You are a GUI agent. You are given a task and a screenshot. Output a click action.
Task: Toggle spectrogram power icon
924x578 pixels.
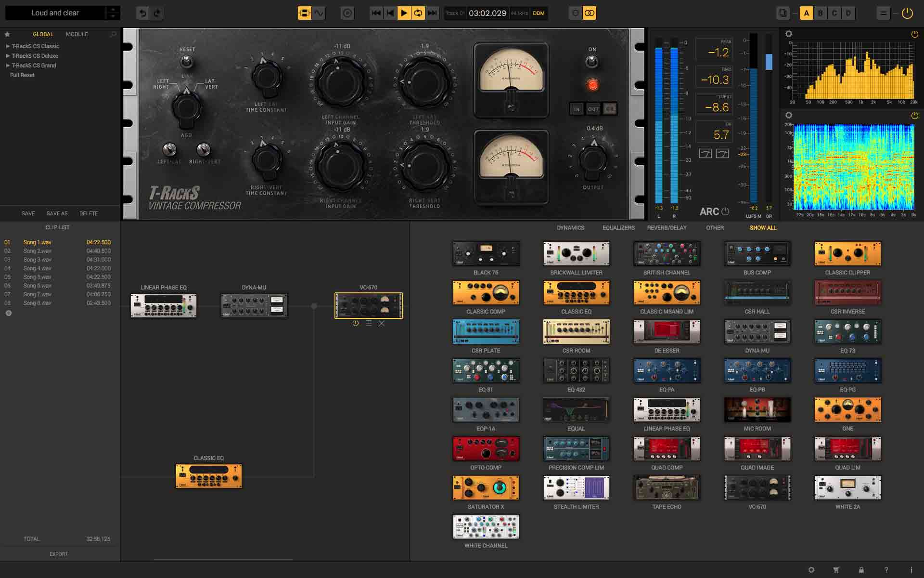(x=914, y=116)
